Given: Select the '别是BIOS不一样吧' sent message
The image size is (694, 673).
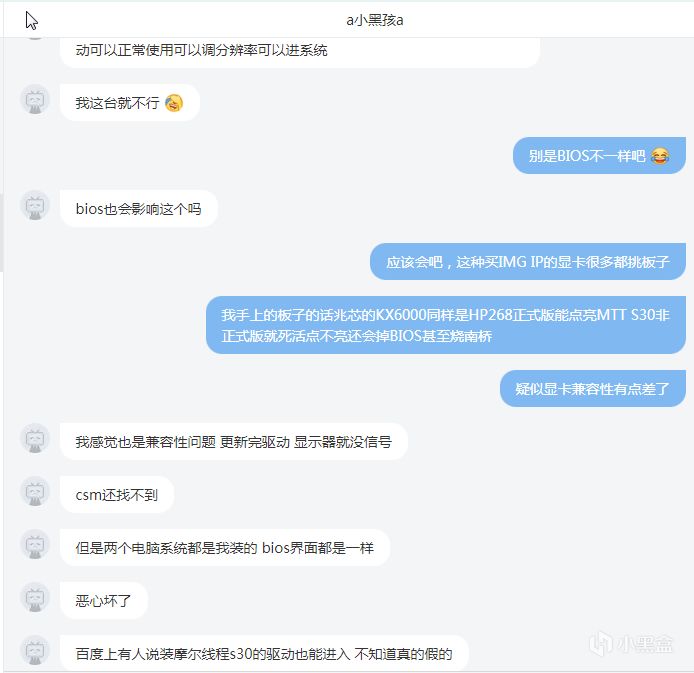Looking at the screenshot, I should [599, 156].
